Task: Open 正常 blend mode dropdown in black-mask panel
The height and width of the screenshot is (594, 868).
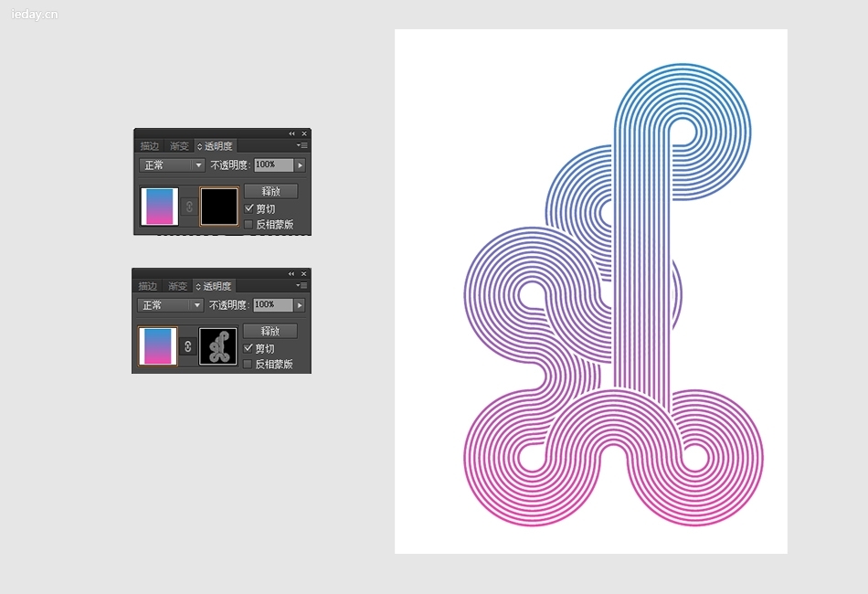Action: click(x=172, y=165)
